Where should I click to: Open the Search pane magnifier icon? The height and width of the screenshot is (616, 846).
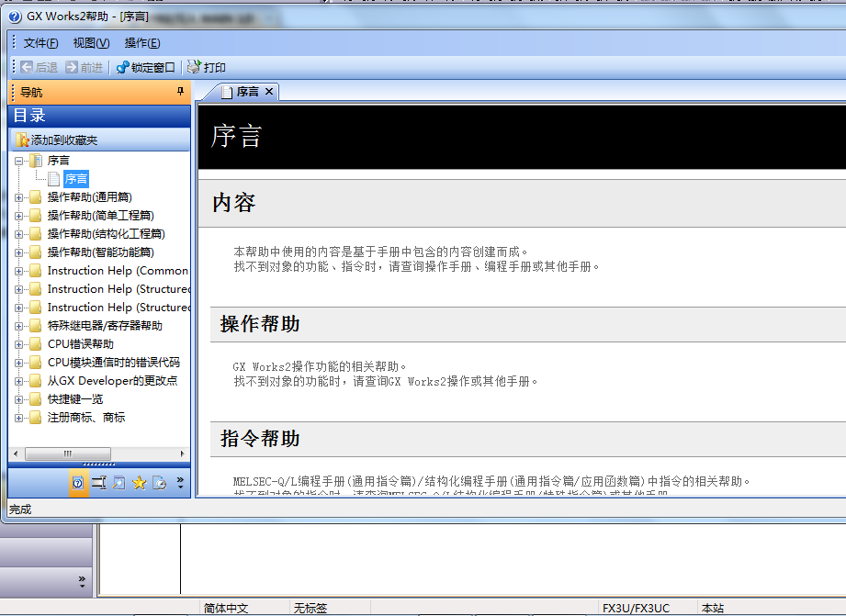[x=119, y=483]
